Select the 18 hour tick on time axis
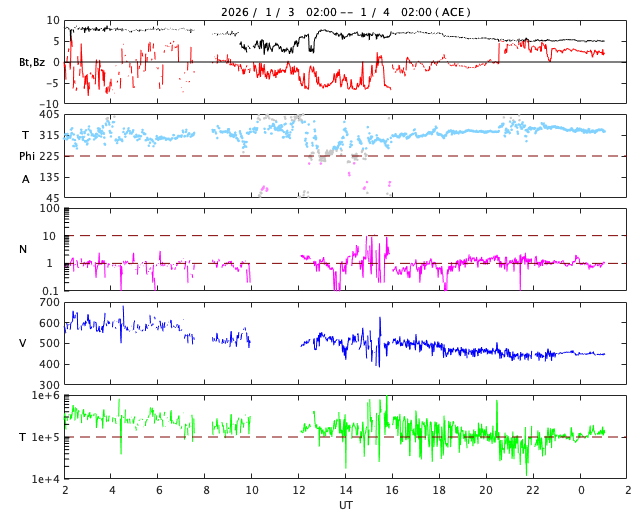 tap(439, 491)
